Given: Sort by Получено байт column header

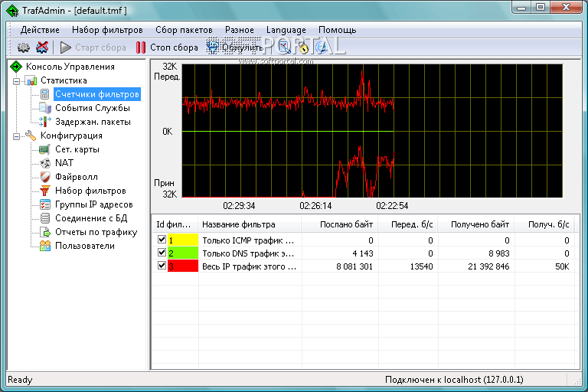Looking at the screenshot, I should coord(476,224).
